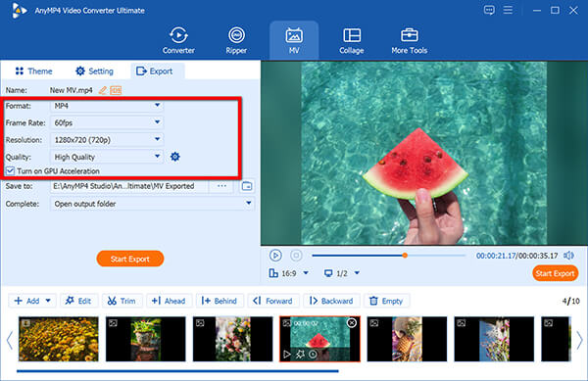This screenshot has height=381, width=588.
Task: Click the Add files button
Action: point(27,301)
